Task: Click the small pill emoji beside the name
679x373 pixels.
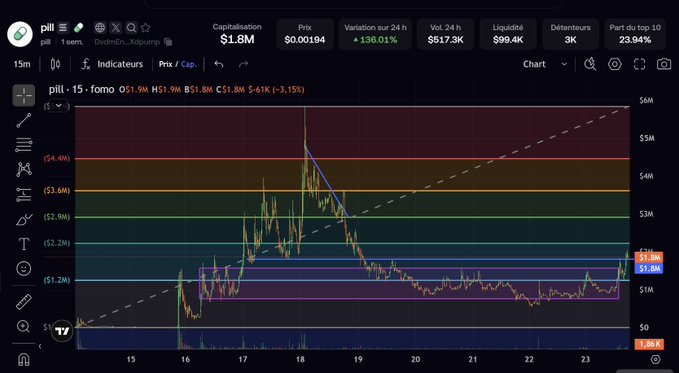Action: 78,28
